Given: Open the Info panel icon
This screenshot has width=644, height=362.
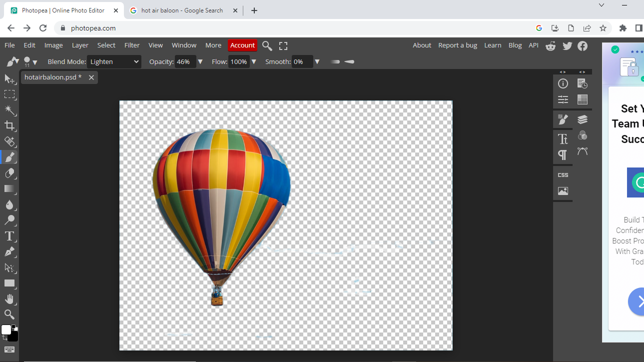Looking at the screenshot, I should [x=563, y=83].
